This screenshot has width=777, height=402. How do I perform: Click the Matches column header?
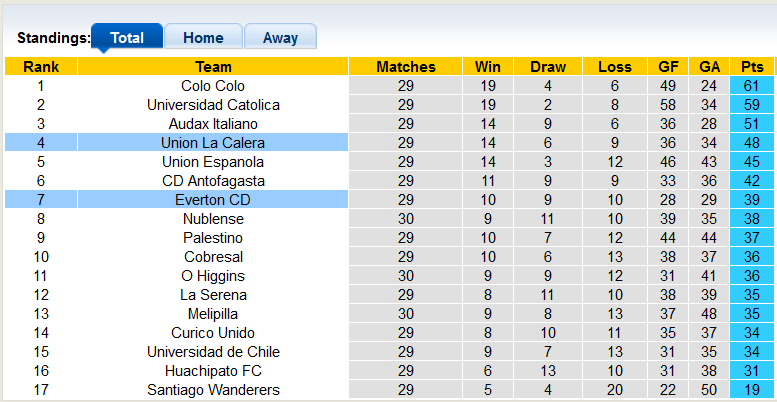pyautogui.click(x=406, y=67)
